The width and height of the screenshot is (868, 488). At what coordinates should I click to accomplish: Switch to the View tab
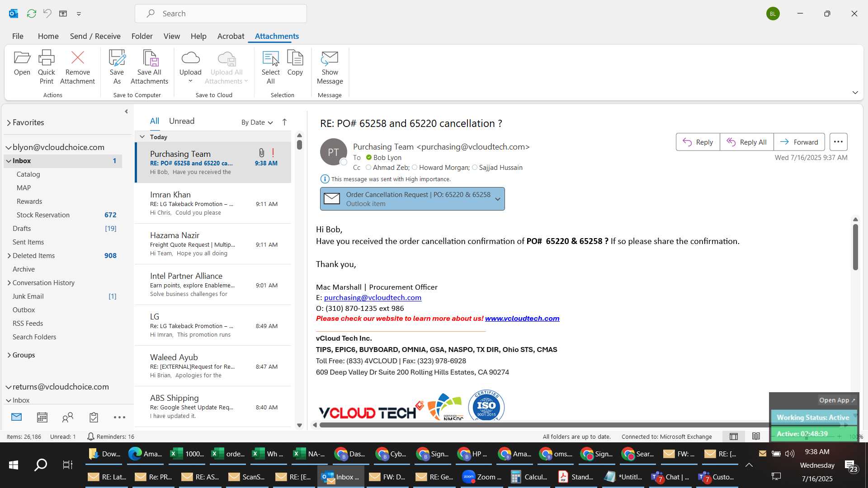pyautogui.click(x=171, y=36)
